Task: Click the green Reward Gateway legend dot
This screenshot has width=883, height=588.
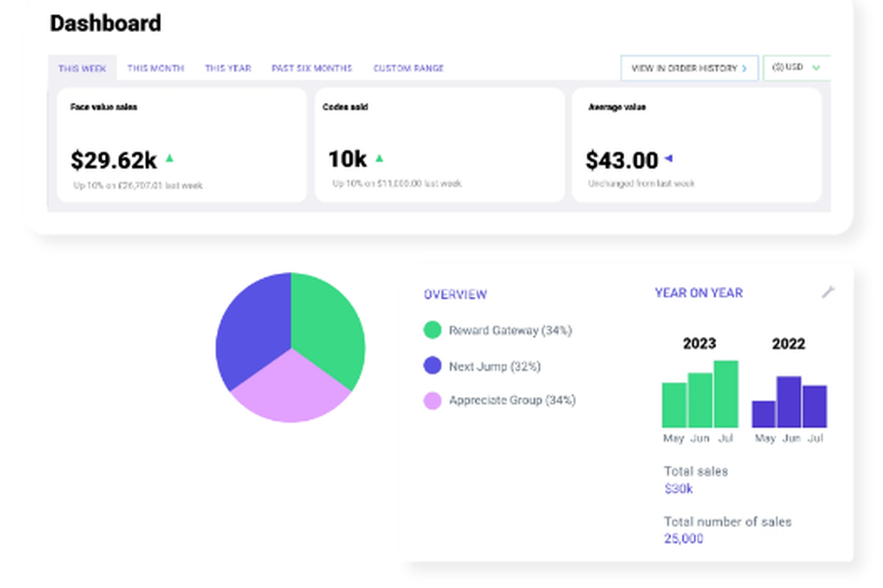Action: point(433,330)
